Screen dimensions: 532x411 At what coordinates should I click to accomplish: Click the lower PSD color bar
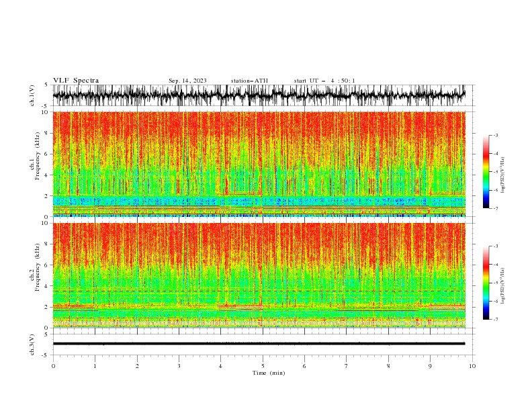486,283
